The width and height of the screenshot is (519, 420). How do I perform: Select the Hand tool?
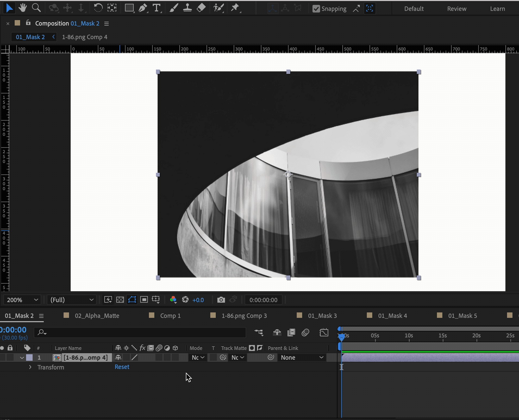click(x=23, y=8)
